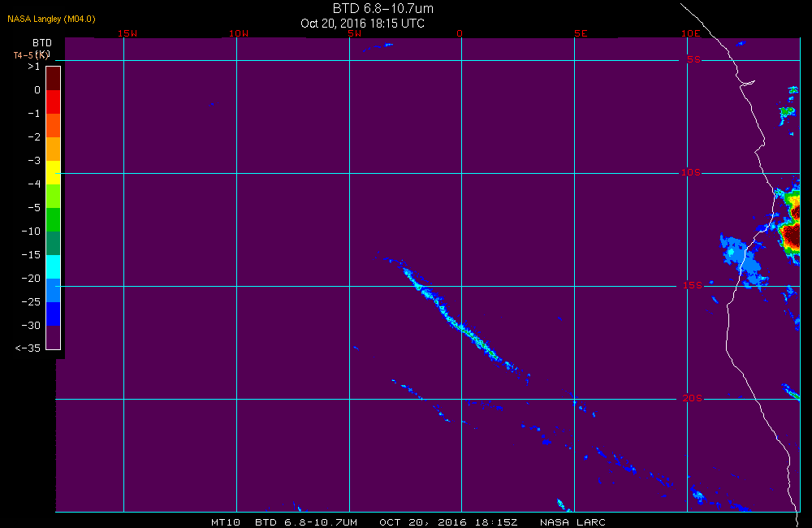This screenshot has height=528, width=812.
Task: Click the red 0 longitude label at the map top
Action: coord(460,33)
